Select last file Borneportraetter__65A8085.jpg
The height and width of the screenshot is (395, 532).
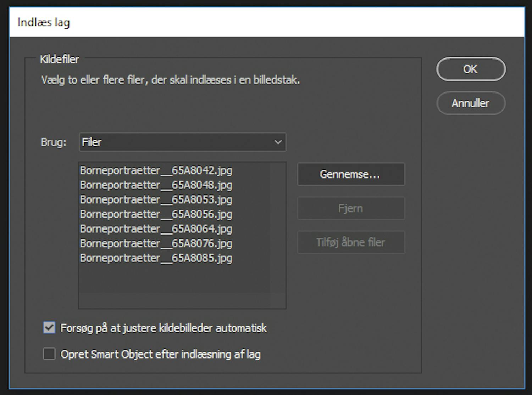(x=156, y=258)
